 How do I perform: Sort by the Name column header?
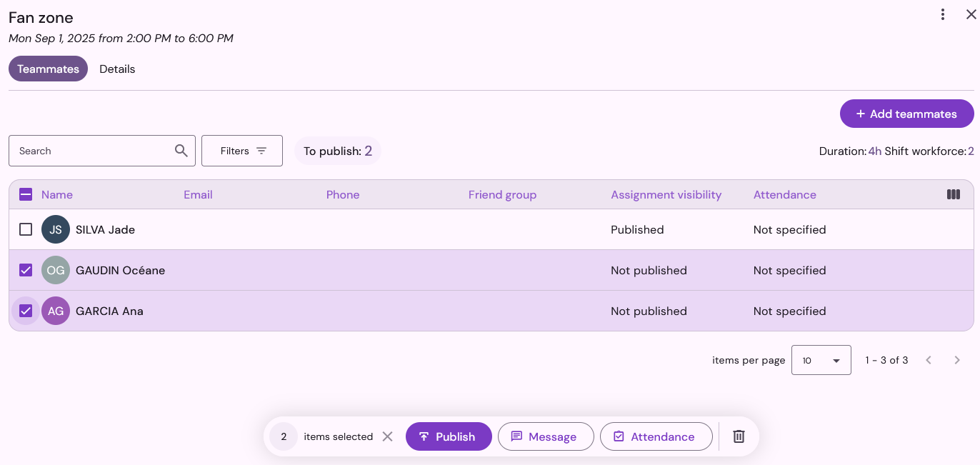click(57, 194)
